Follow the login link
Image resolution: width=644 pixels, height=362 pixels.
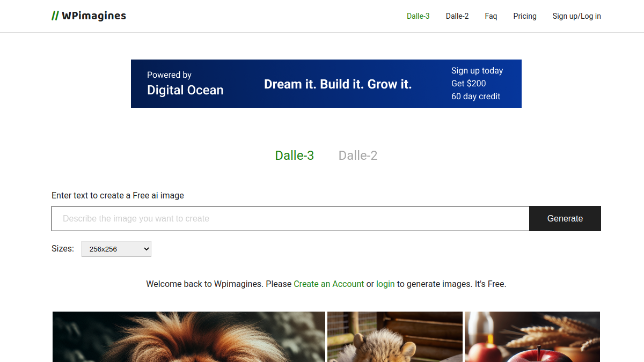point(385,284)
